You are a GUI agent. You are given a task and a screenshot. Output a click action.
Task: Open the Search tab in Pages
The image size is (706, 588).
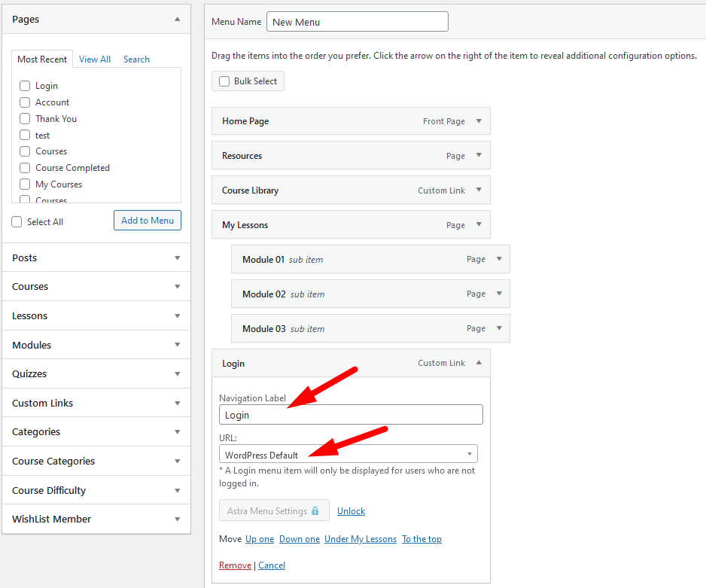(x=136, y=59)
